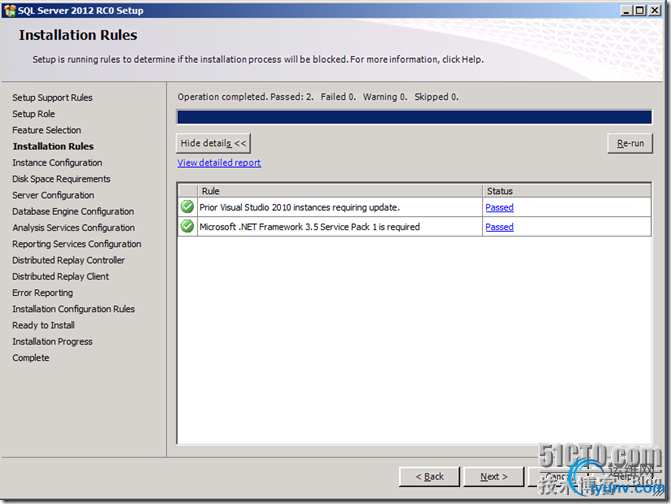
Task: Click the Prior Visual Studio 2010 instances rule text
Action: 299,208
